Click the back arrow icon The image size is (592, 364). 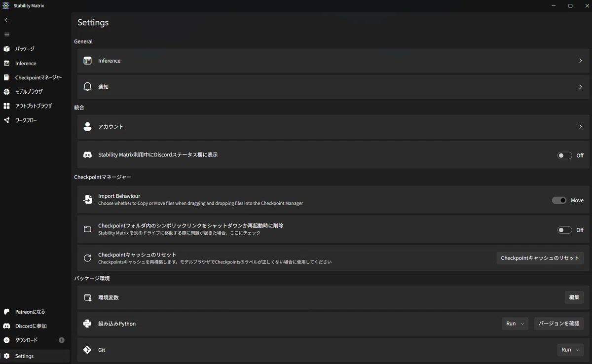(x=6, y=20)
